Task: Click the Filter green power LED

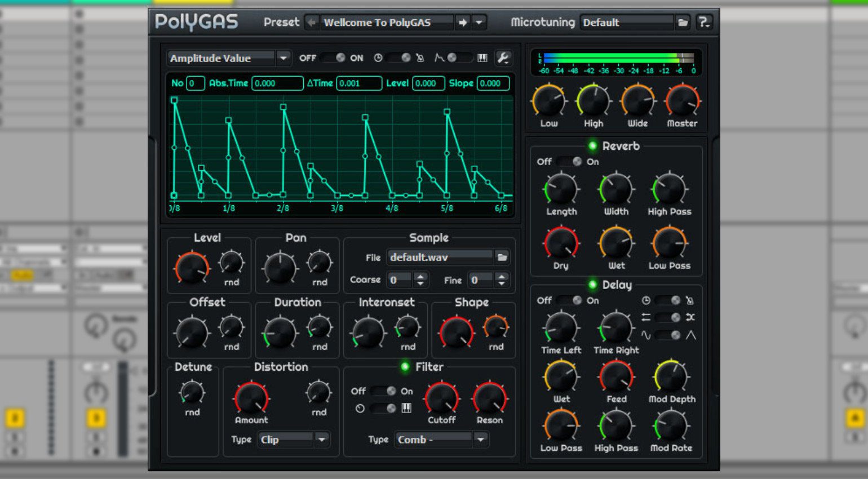Action: click(405, 367)
